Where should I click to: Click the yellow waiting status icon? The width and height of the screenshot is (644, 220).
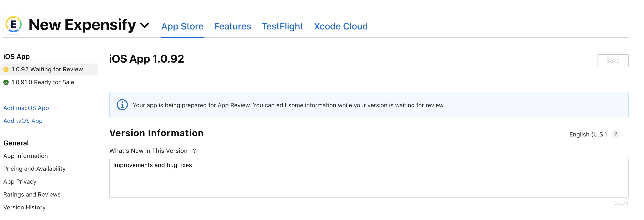(6, 69)
